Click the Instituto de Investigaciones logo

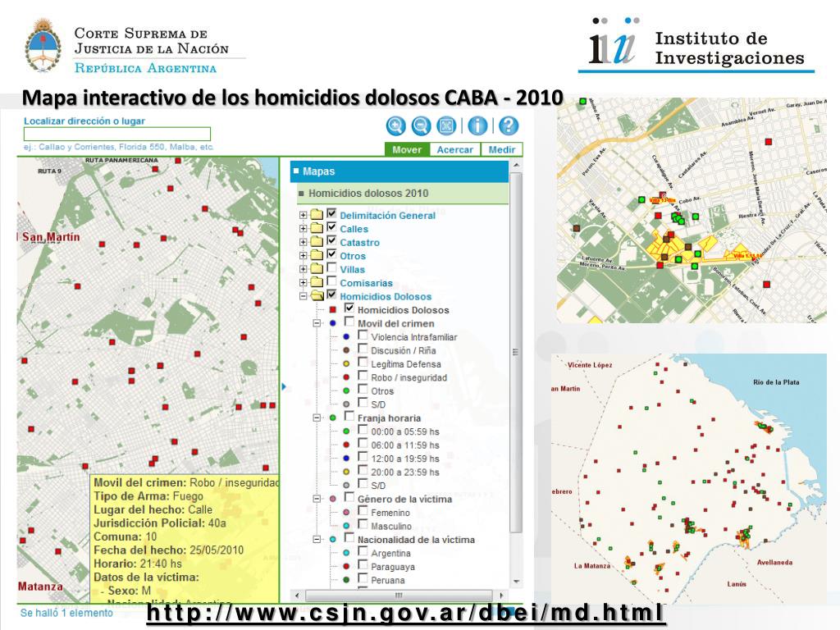point(696,46)
